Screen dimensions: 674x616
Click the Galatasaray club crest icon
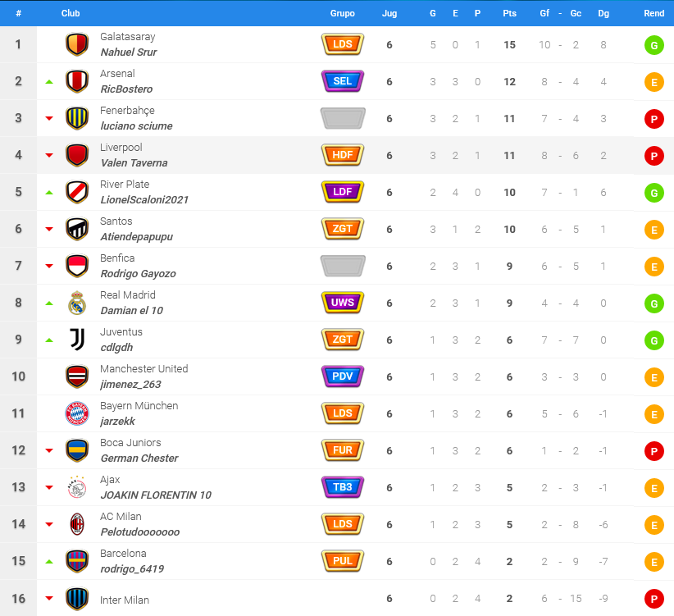coord(77,44)
